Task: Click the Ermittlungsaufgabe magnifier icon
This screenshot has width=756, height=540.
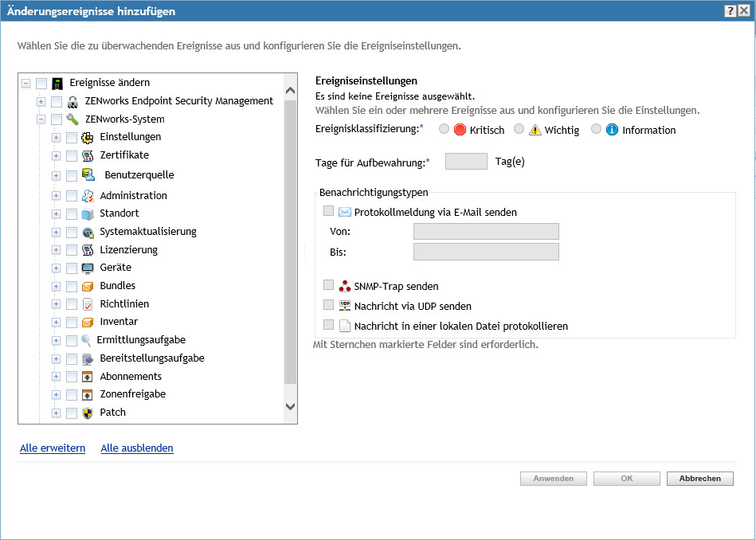Action: [x=87, y=340]
